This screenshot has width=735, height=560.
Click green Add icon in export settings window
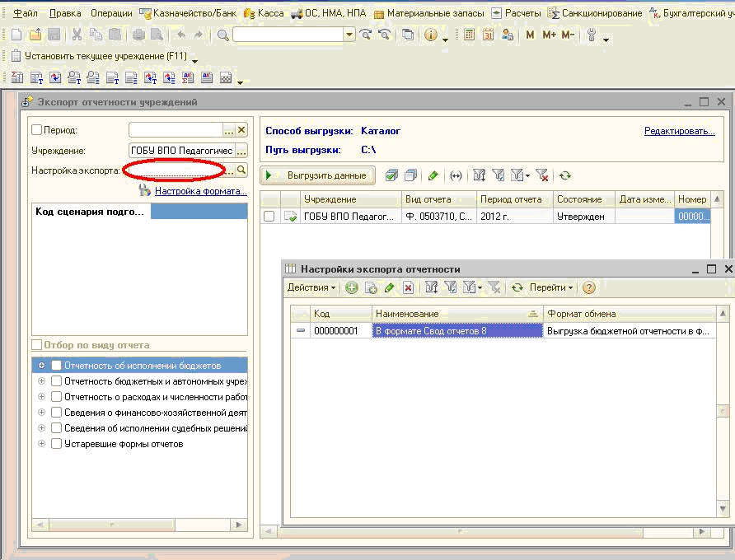352,287
